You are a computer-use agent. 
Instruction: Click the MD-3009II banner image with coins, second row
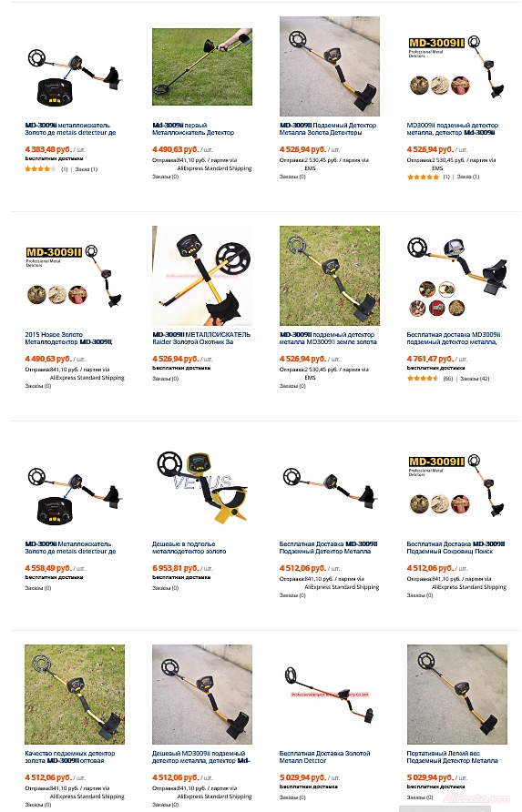(75, 276)
